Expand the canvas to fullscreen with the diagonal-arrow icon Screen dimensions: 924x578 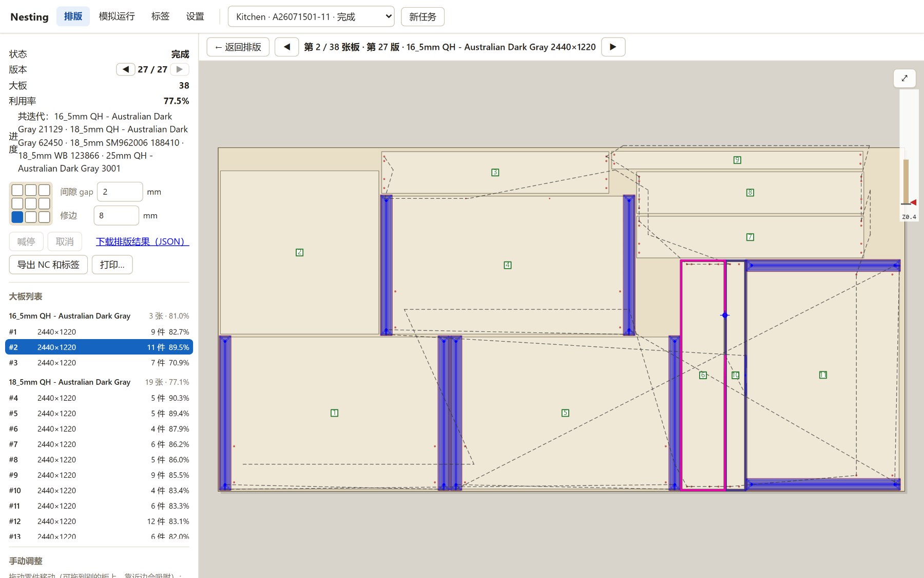tap(904, 78)
